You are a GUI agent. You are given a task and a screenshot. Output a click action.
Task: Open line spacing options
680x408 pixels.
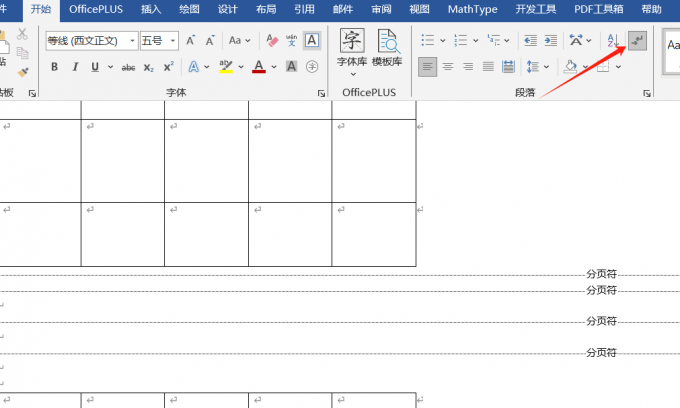tap(533, 67)
